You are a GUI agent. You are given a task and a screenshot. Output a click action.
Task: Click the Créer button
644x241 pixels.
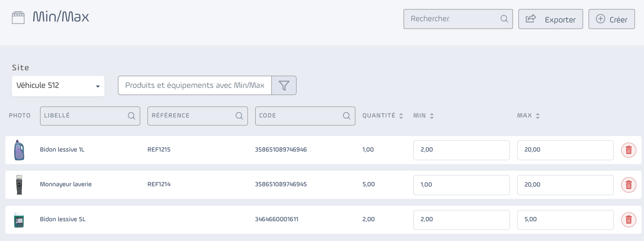tap(611, 19)
